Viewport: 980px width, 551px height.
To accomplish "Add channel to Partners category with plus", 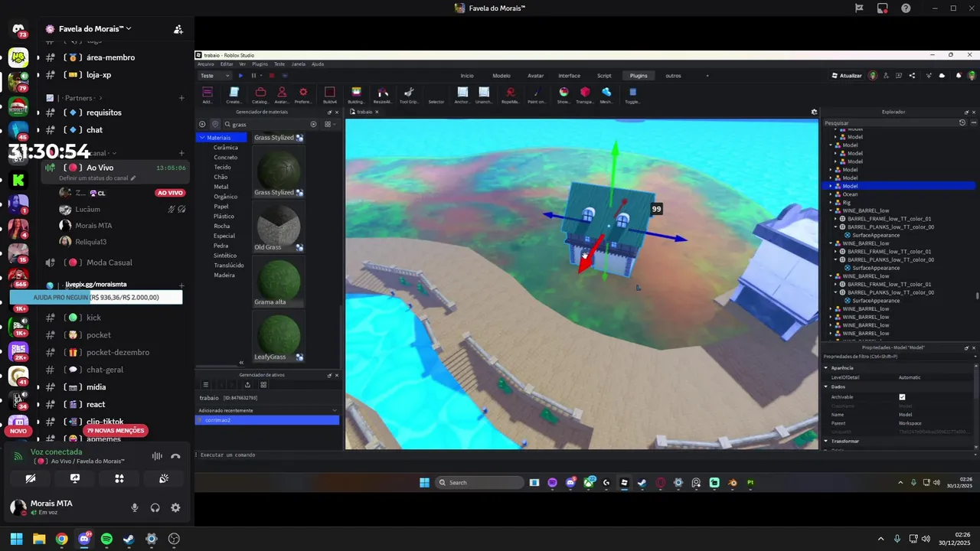I will (x=181, y=98).
